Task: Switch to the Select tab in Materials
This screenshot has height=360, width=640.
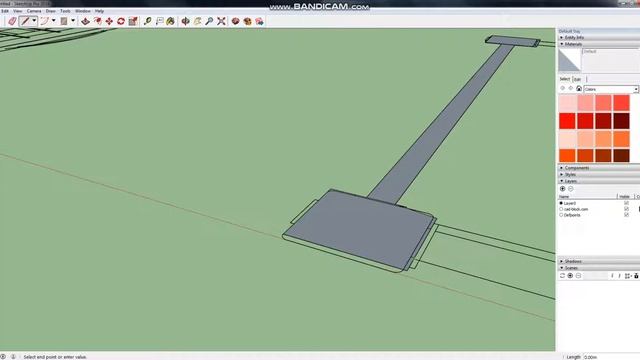Action: pos(564,79)
